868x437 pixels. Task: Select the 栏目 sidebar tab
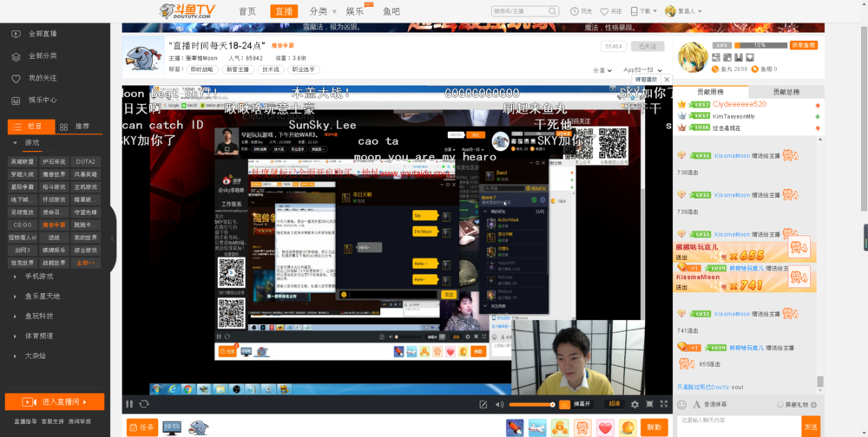(x=31, y=127)
